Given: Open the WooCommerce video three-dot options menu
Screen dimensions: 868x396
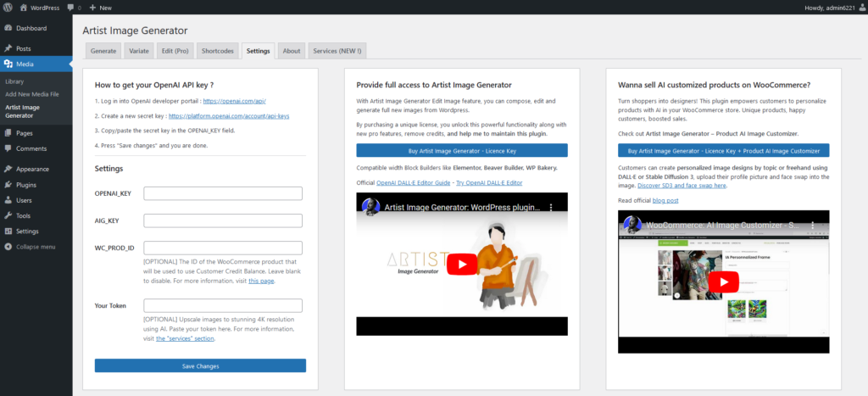Looking at the screenshot, I should click(x=813, y=226).
